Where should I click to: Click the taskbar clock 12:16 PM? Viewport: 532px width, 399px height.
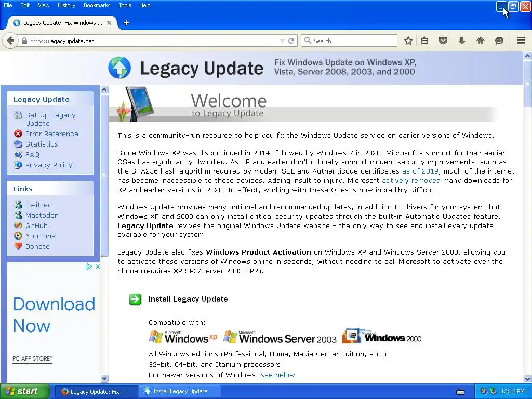click(x=513, y=392)
